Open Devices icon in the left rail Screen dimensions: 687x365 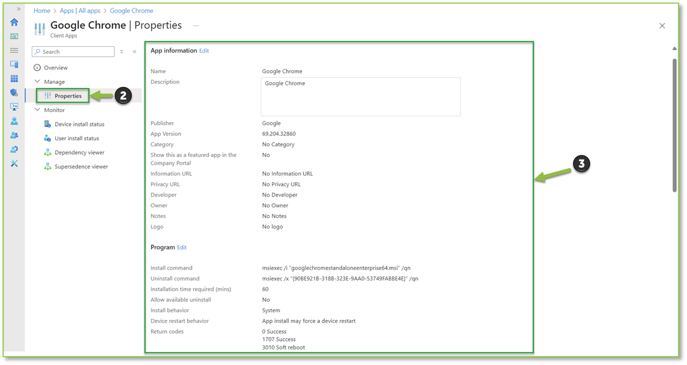pyautogui.click(x=14, y=64)
